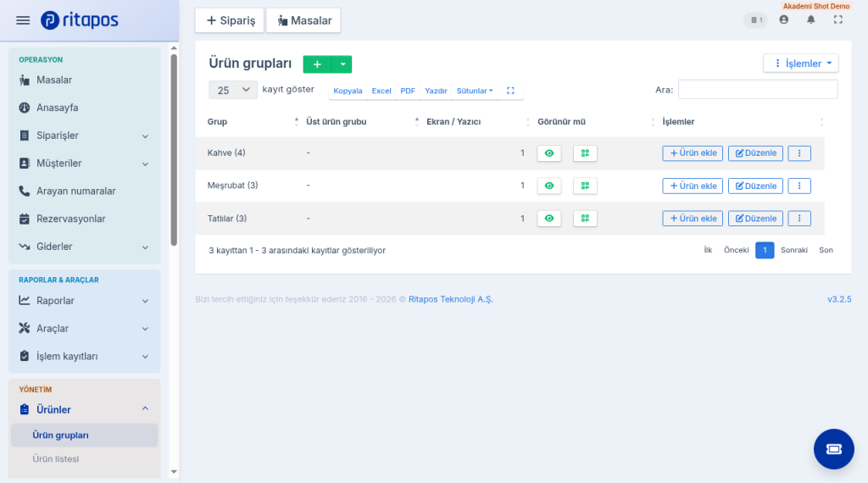
Task: Open green add-button dropdown arrow
Action: point(342,64)
